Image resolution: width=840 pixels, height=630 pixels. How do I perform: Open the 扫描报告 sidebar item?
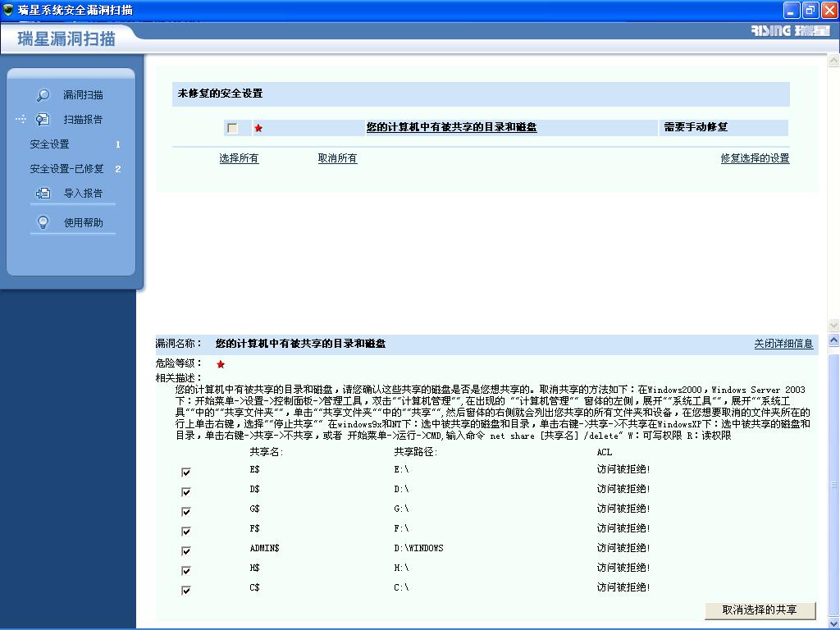click(x=83, y=120)
